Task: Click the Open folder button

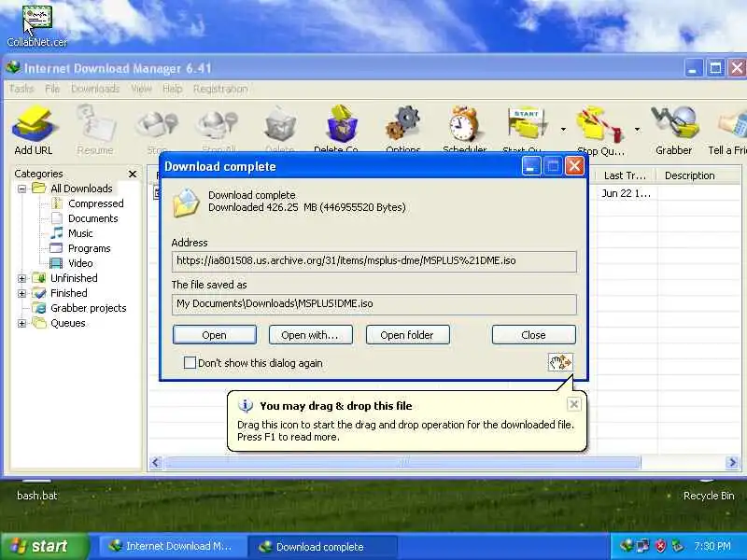Action: 407,335
